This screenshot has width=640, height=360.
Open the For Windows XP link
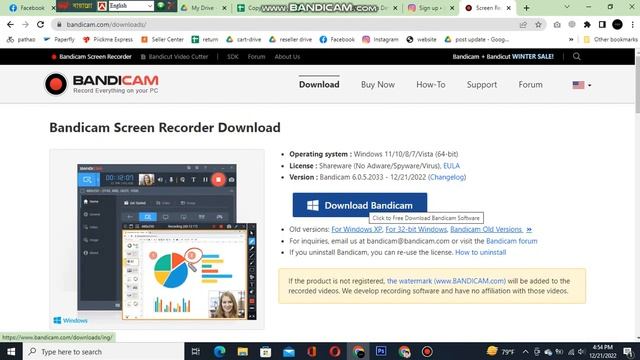(x=356, y=229)
